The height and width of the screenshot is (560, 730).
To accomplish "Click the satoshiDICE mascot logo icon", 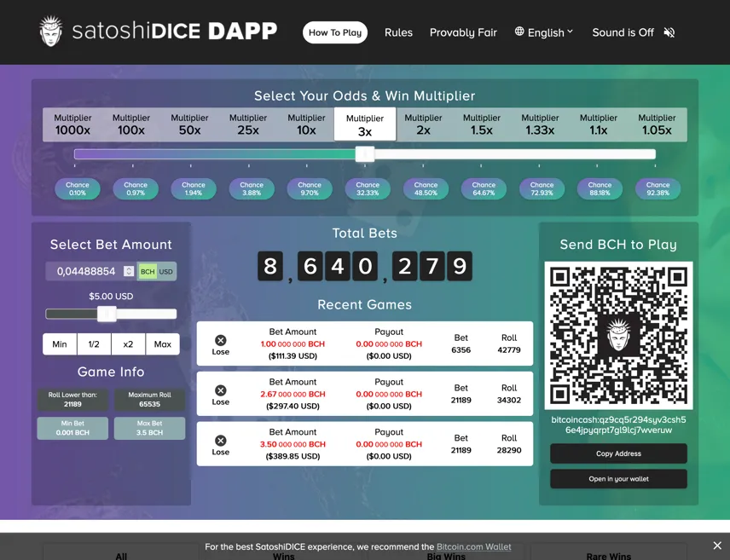I will click(x=51, y=32).
